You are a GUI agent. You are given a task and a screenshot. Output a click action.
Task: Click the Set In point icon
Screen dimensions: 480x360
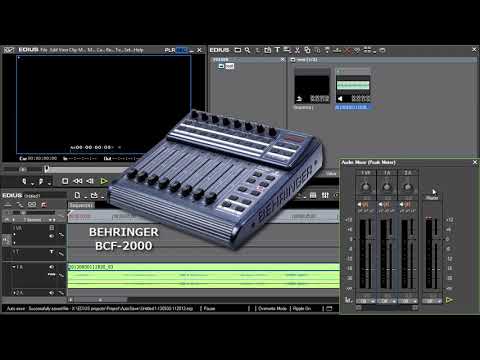tap(24, 181)
